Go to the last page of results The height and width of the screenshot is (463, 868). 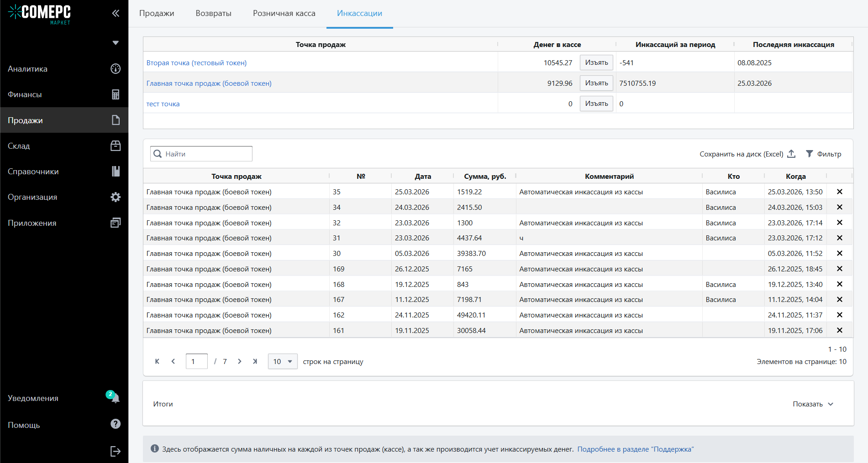[x=255, y=361]
